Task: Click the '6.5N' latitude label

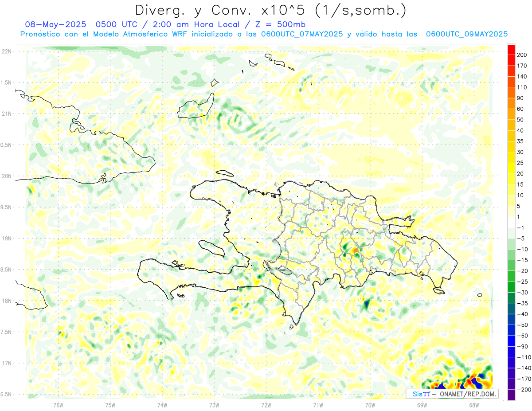Action: tap(7, 395)
